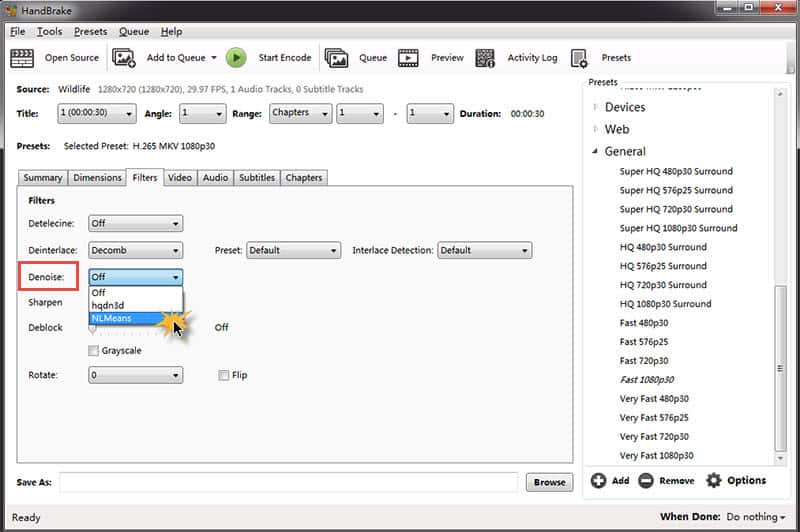
Task: Open the start chapter dropdown
Action: [360, 113]
